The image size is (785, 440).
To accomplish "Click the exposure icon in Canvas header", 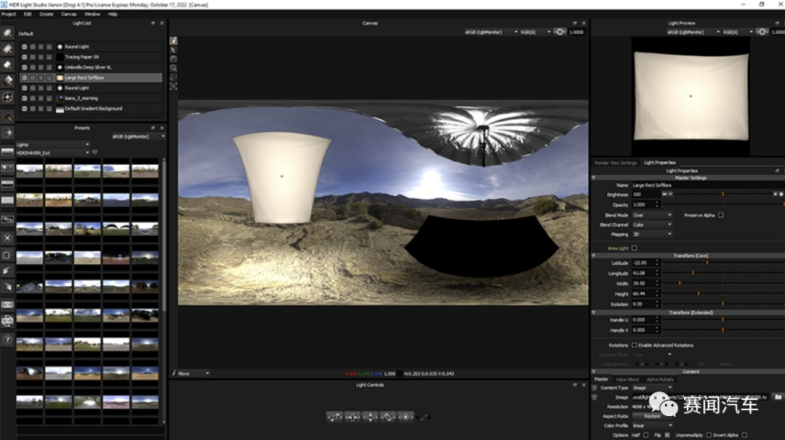I will (560, 32).
